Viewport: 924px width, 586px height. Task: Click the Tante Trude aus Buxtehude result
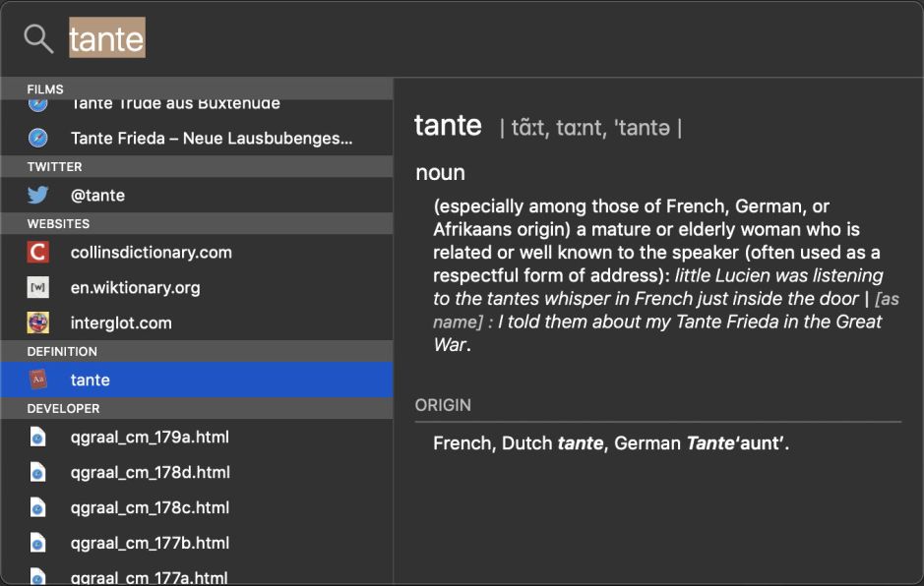tap(175, 104)
